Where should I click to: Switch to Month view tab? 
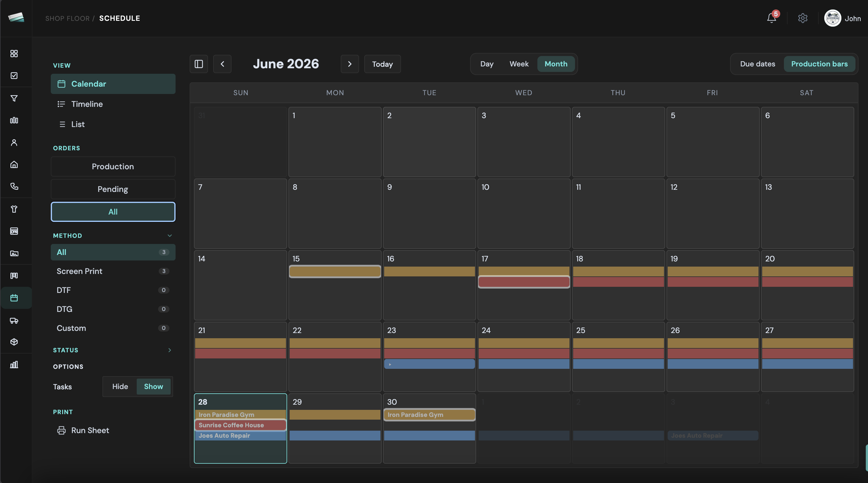[556, 64]
